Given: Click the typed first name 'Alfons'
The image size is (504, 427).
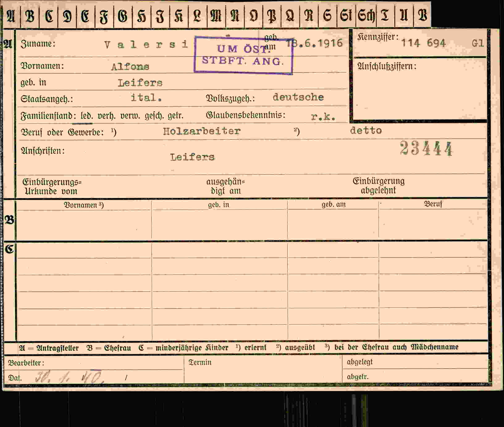Looking at the screenshot, I should (x=130, y=67).
